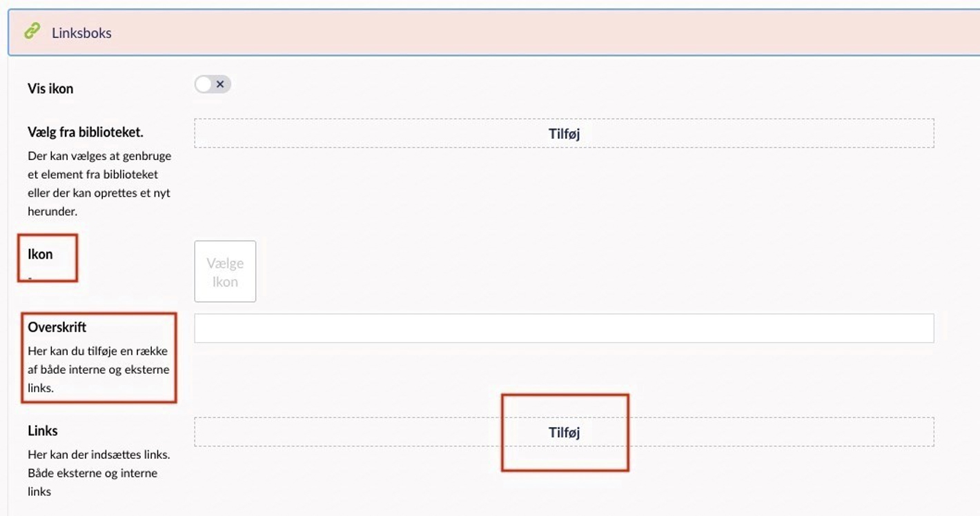The image size is (980, 516).
Task: Click the bold Links field label
Action: 43,430
